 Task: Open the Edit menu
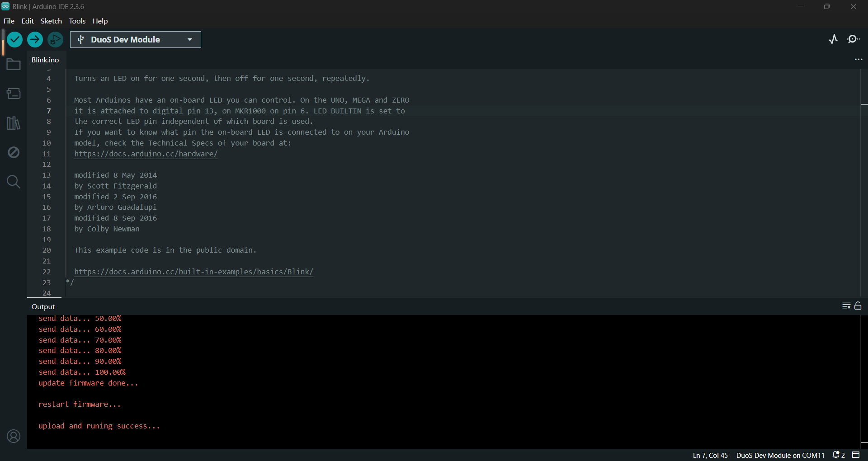click(x=28, y=21)
